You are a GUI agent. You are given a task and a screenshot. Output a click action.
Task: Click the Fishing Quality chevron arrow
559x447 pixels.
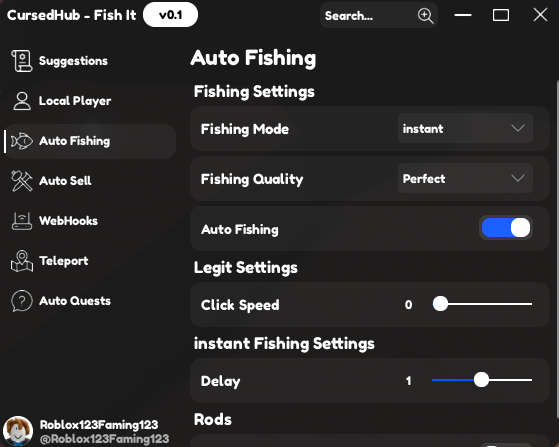point(518,178)
